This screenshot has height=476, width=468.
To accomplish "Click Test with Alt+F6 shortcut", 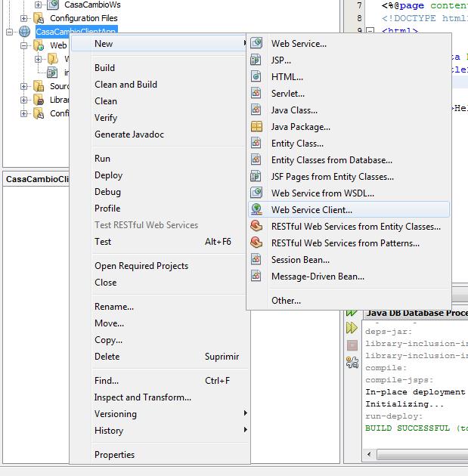I will (163, 242).
